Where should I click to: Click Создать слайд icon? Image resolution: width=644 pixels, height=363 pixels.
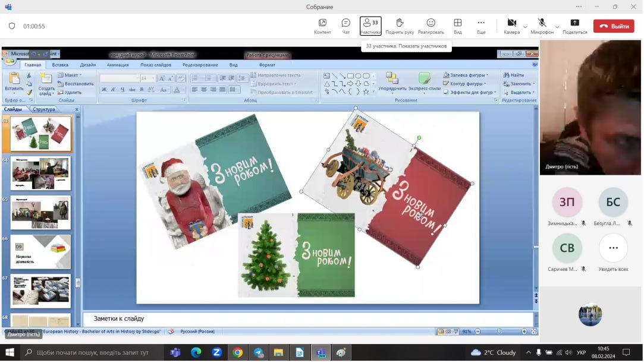46,78
